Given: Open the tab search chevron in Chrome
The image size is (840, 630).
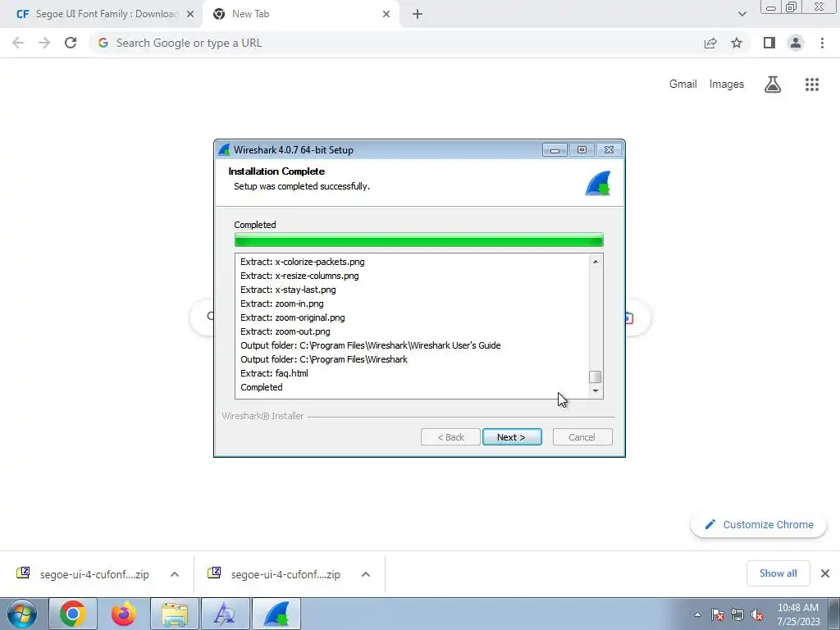Looking at the screenshot, I should click(x=742, y=15).
